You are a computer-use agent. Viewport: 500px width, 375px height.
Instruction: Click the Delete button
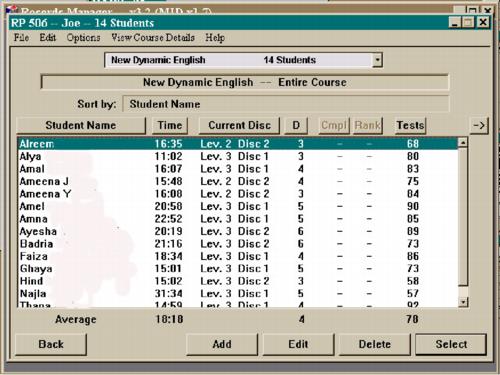[x=375, y=344]
